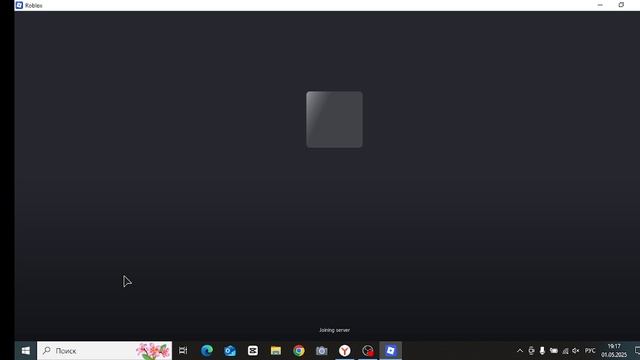The height and width of the screenshot is (360, 640).
Task: Launch Microsoft Edge from the taskbar
Action: [207, 351]
